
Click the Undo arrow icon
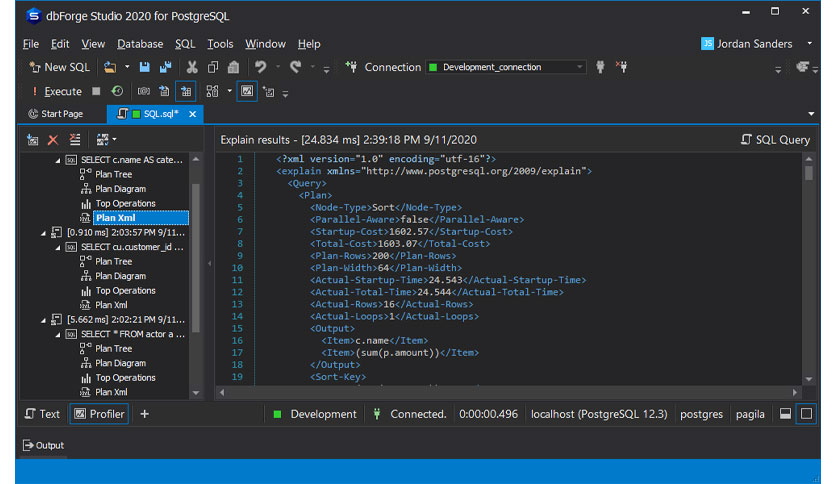click(x=260, y=67)
